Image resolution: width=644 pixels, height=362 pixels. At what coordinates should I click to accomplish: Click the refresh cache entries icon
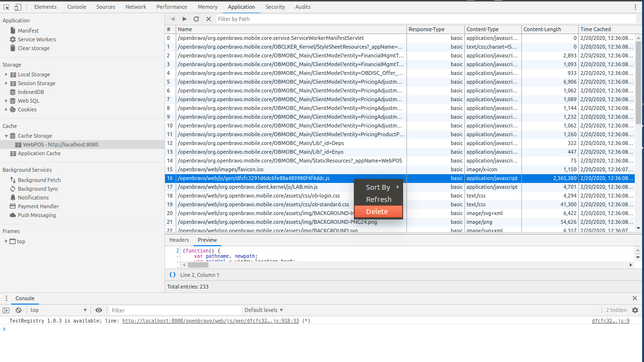pyautogui.click(x=196, y=19)
